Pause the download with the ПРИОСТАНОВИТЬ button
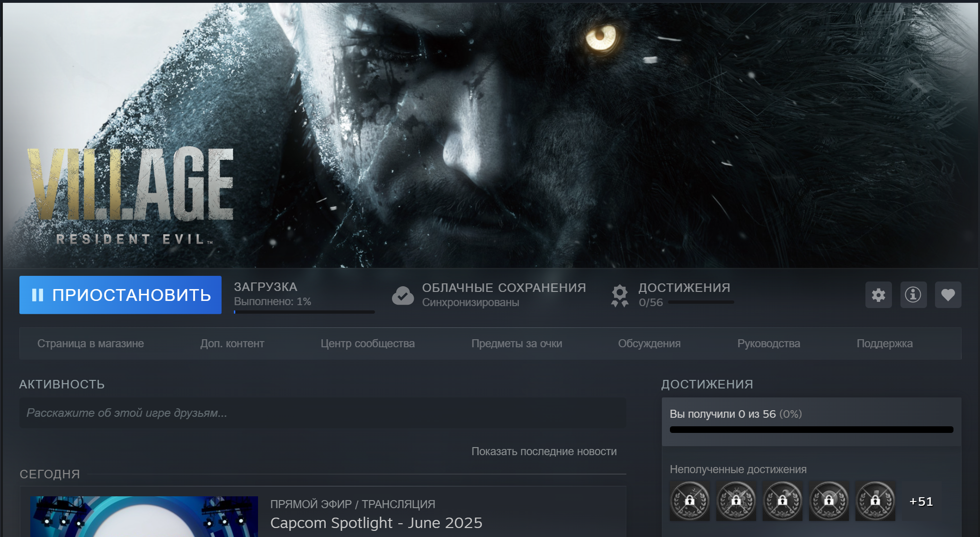The width and height of the screenshot is (980, 537). [120, 295]
